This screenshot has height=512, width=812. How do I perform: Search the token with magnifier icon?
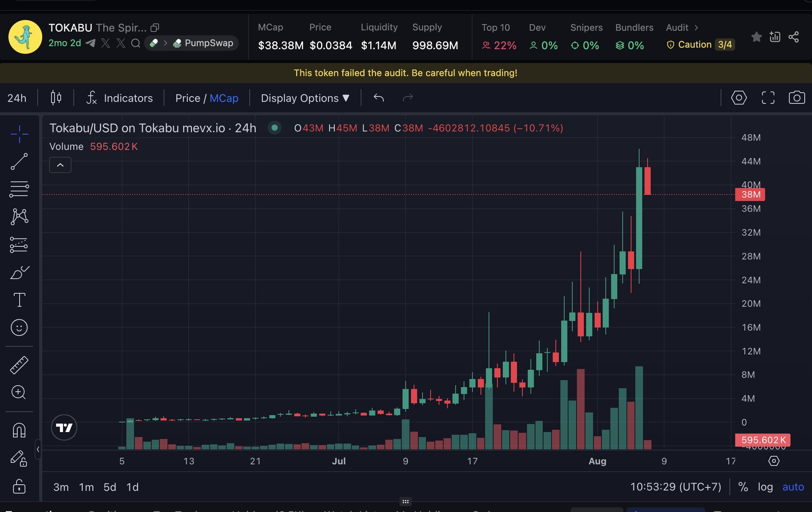[136, 43]
